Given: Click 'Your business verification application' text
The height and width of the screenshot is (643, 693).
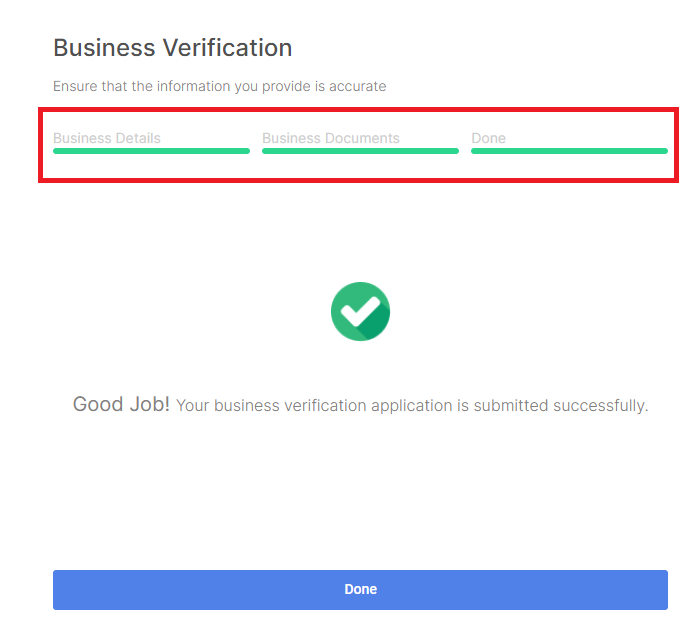Looking at the screenshot, I should tap(314, 406).
